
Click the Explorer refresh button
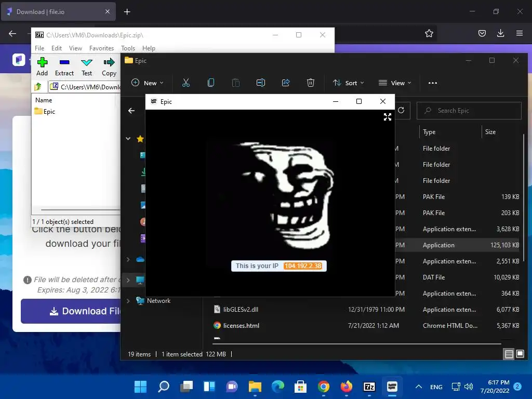click(x=401, y=110)
